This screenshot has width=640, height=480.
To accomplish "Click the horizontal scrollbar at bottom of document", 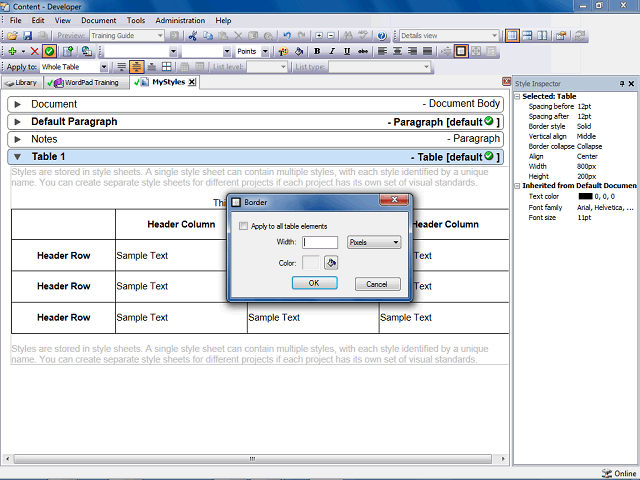I will [x=253, y=459].
